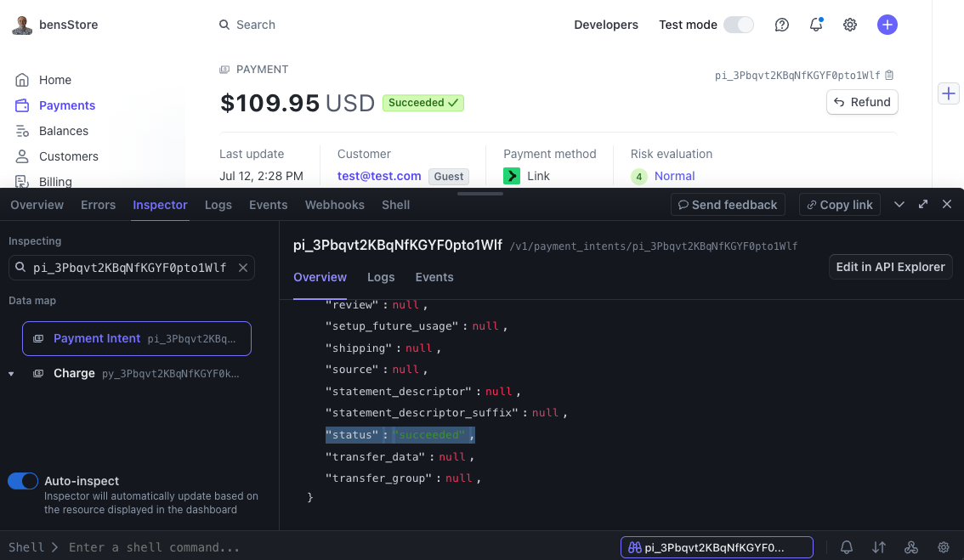Click the highlighted "status" JSON line
The height and width of the screenshot is (560, 964).
pos(400,434)
